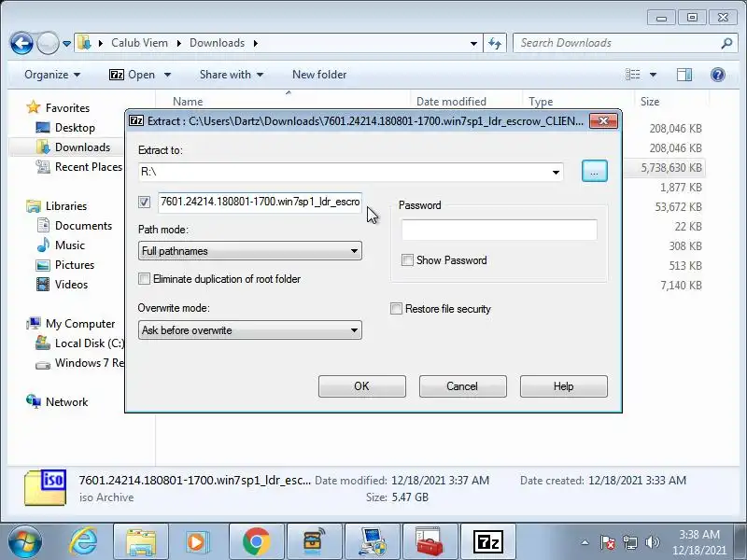The image size is (747, 560).
Task: Sort by Date modified column
Action: tap(451, 102)
